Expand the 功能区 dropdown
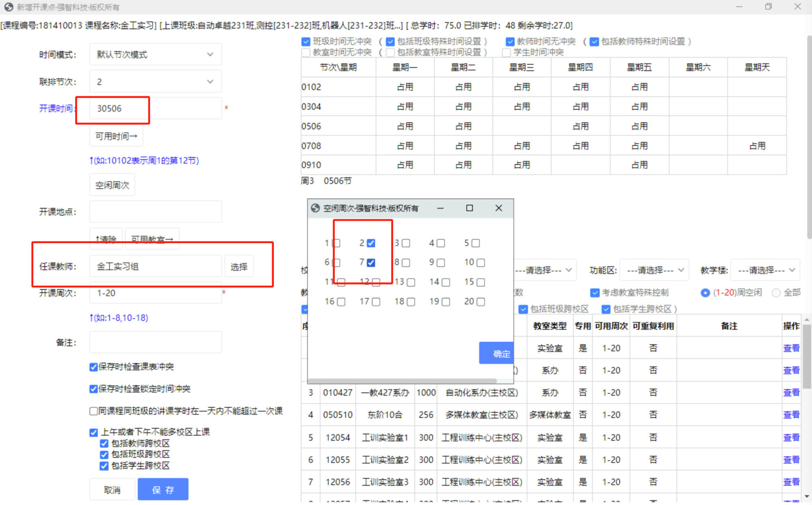The height and width of the screenshot is (505, 812). 654,270
